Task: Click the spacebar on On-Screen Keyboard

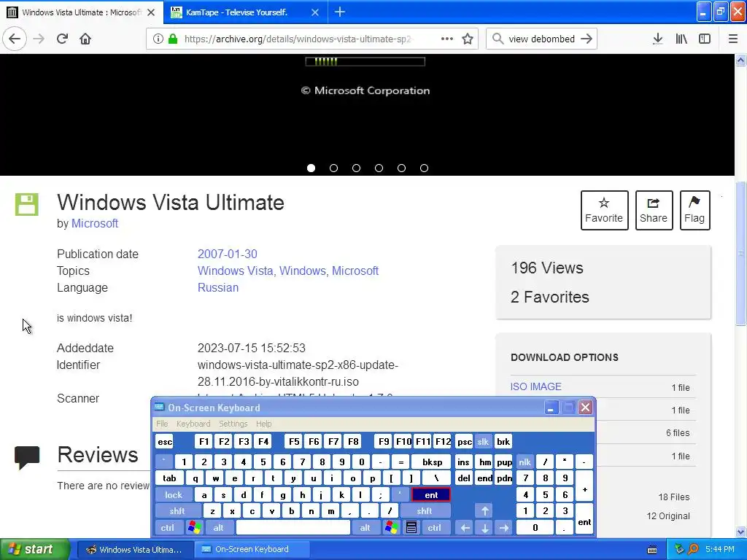Action: pyautogui.click(x=293, y=527)
